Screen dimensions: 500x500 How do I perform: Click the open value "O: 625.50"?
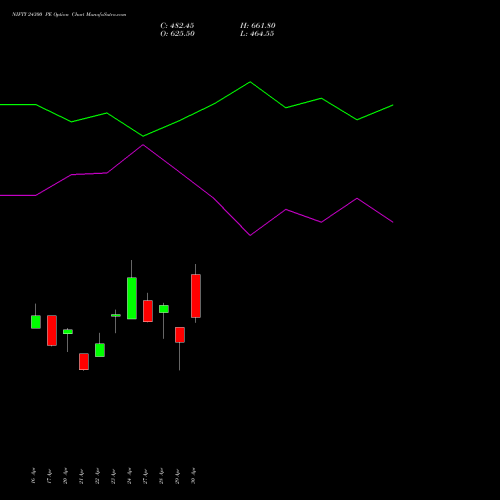[x=177, y=34]
